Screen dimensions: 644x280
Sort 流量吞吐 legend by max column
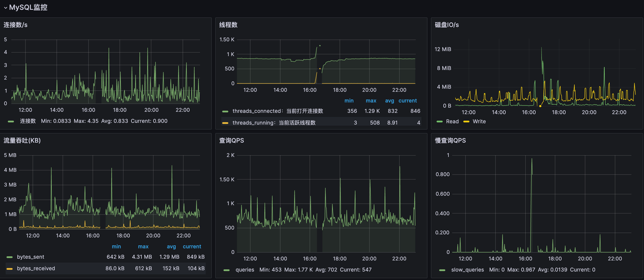click(143, 247)
